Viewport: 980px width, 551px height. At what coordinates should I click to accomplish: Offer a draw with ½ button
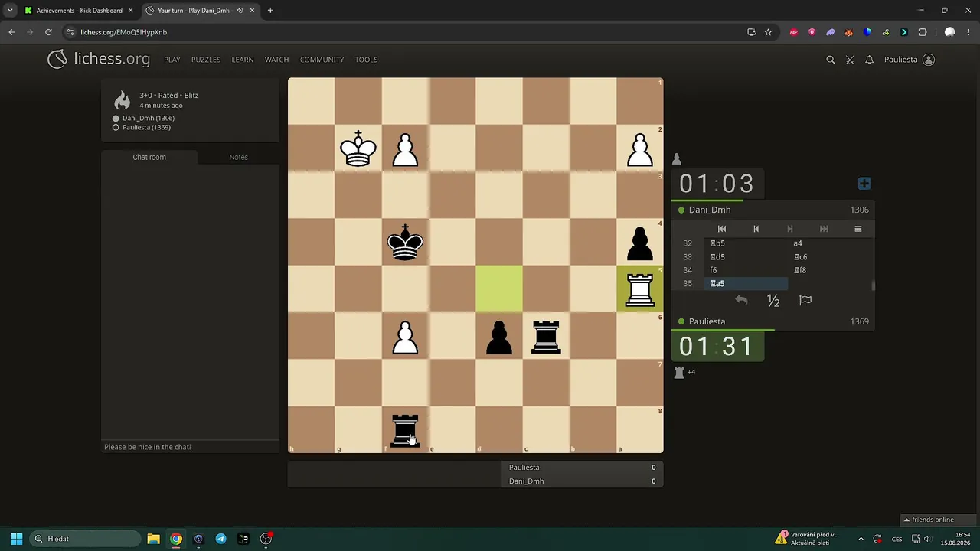pos(773,301)
